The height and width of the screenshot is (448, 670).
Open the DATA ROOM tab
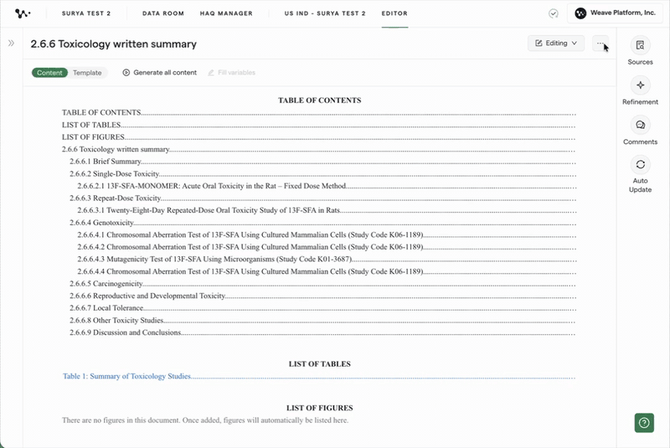click(163, 13)
